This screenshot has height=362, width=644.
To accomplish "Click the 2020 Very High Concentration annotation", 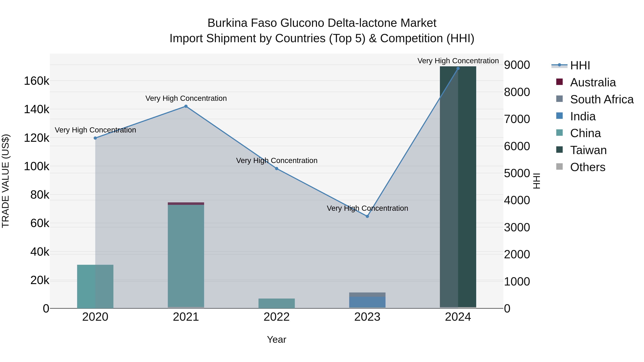I will pyautogui.click(x=95, y=130).
